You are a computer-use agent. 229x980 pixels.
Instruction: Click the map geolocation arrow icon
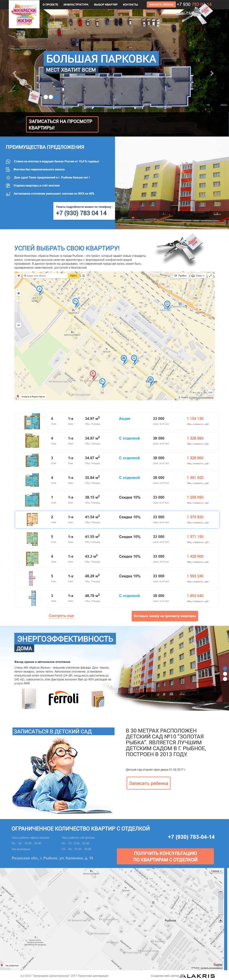pyautogui.click(x=18, y=275)
